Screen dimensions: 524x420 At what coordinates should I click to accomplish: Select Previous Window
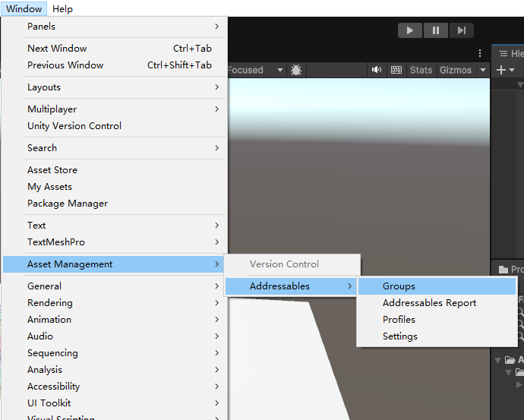(114, 65)
